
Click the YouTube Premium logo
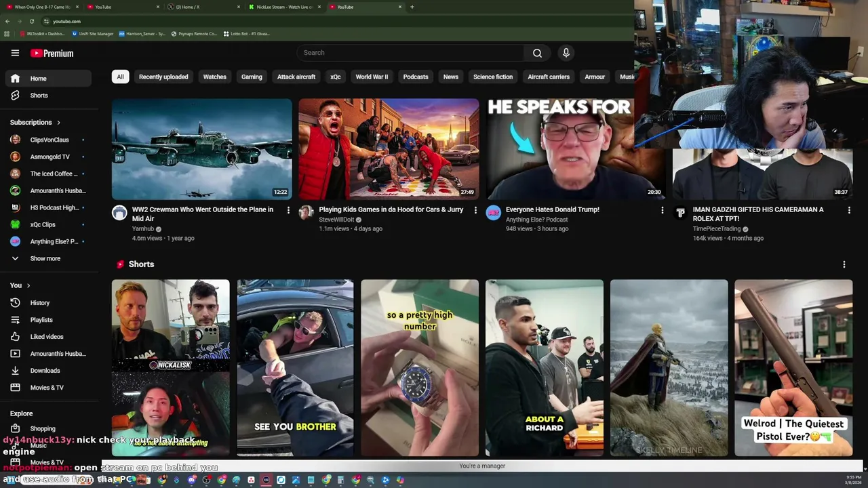click(x=51, y=53)
